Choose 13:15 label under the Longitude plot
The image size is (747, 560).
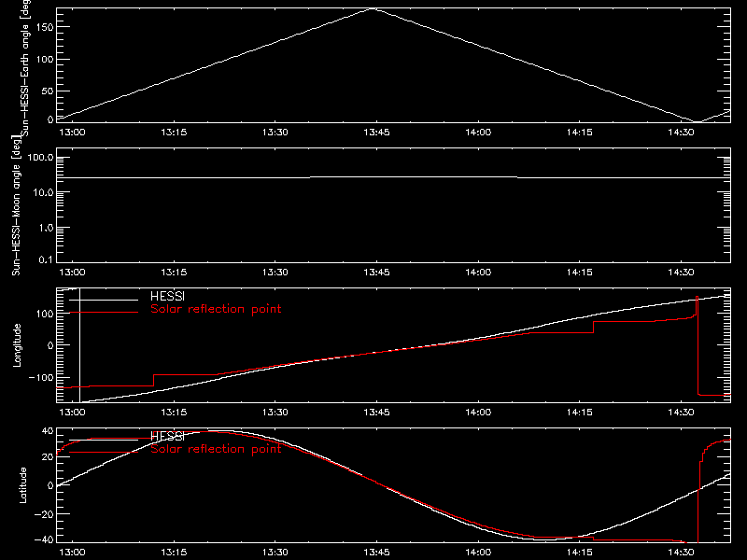pos(174,413)
